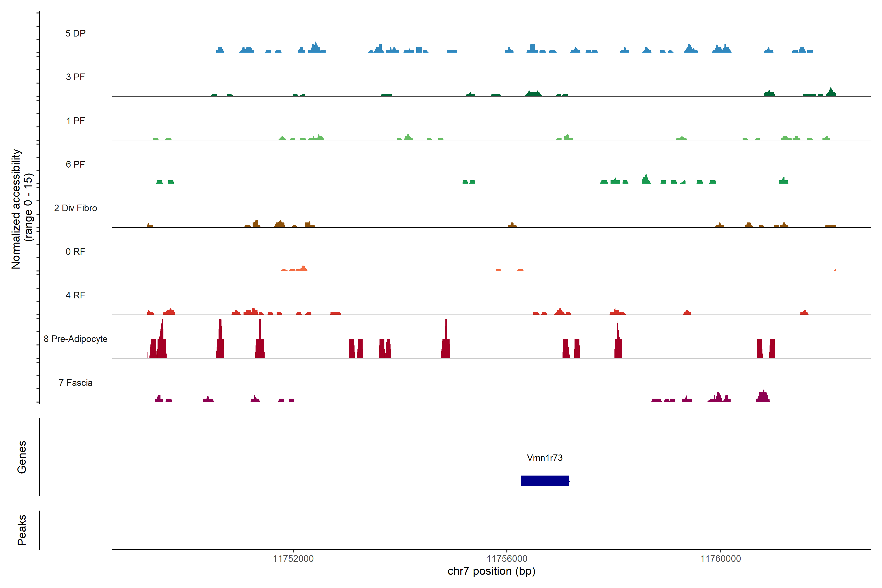
Task: Click the 6 PF track label
Action: (x=75, y=164)
